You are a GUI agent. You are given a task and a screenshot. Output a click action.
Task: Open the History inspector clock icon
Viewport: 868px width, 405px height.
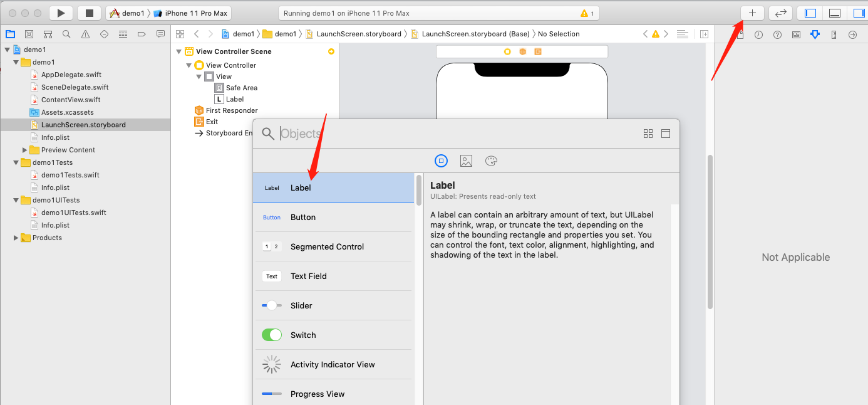(758, 35)
